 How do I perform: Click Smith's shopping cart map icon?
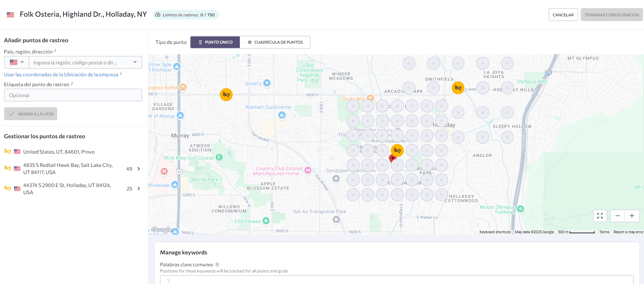pyautogui.click(x=267, y=83)
